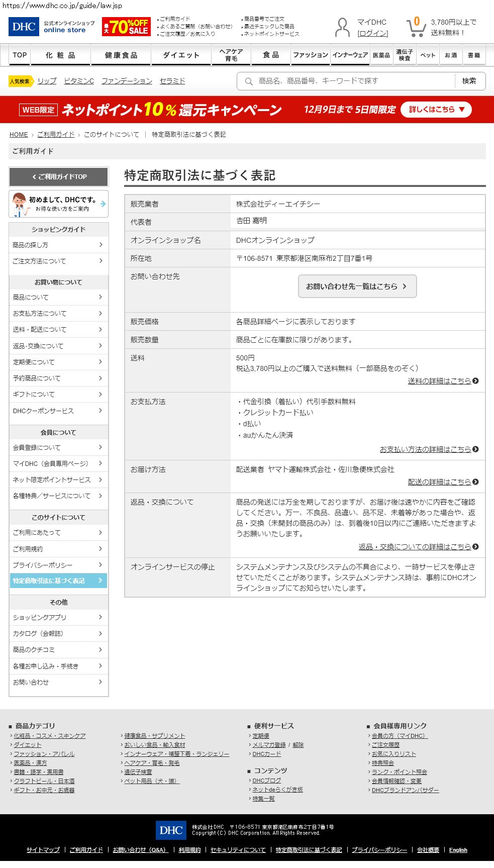Click arrow icon beside 配送の詳細はこちら

(x=475, y=482)
